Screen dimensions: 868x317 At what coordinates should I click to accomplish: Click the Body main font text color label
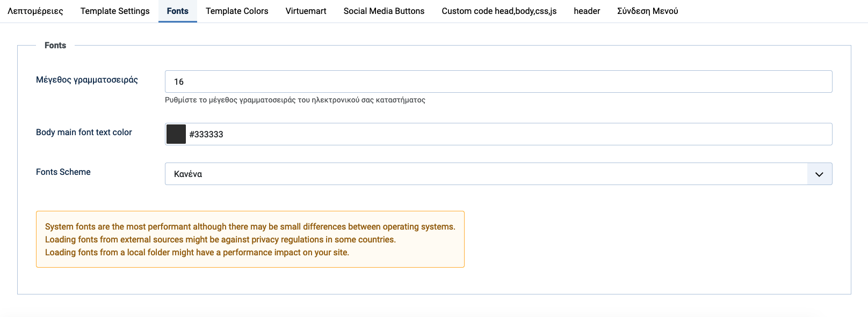pyautogui.click(x=84, y=132)
